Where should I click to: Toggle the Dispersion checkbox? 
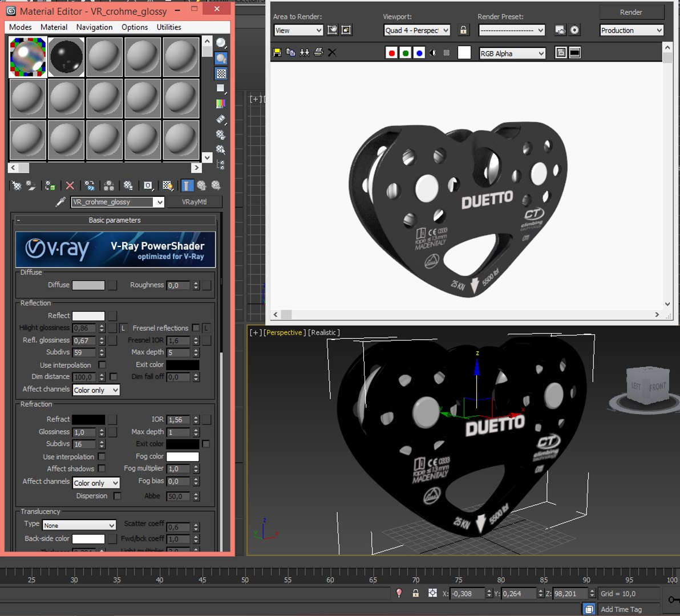tap(117, 496)
